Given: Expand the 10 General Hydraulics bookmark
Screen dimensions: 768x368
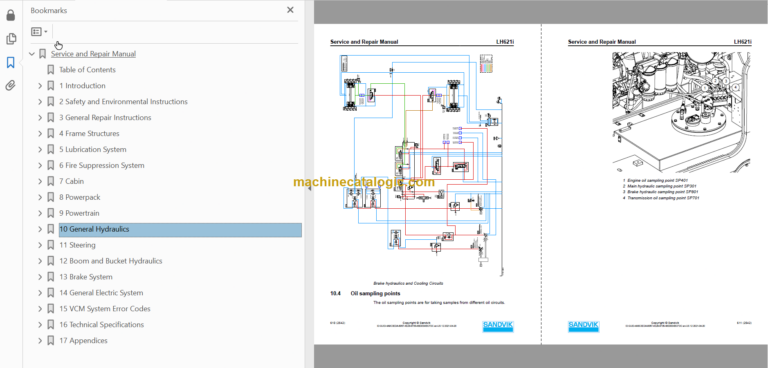Looking at the screenshot, I should point(40,229).
